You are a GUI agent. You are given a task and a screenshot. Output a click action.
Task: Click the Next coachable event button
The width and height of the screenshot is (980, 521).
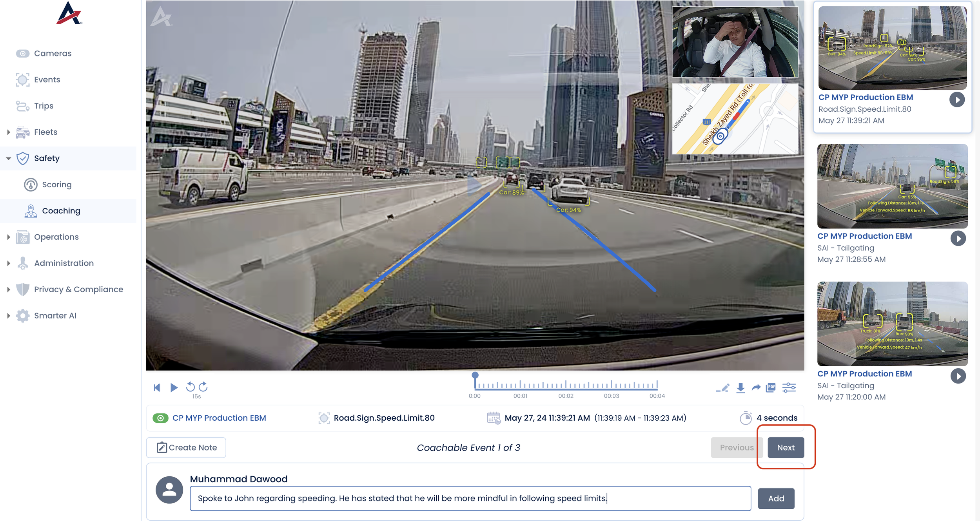pyautogui.click(x=785, y=447)
